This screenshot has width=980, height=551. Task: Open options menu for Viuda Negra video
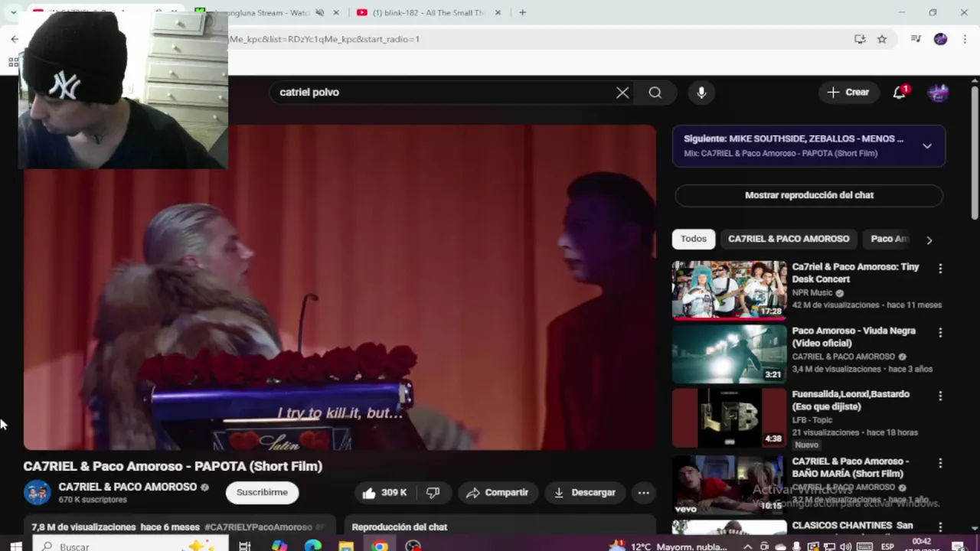940,333
